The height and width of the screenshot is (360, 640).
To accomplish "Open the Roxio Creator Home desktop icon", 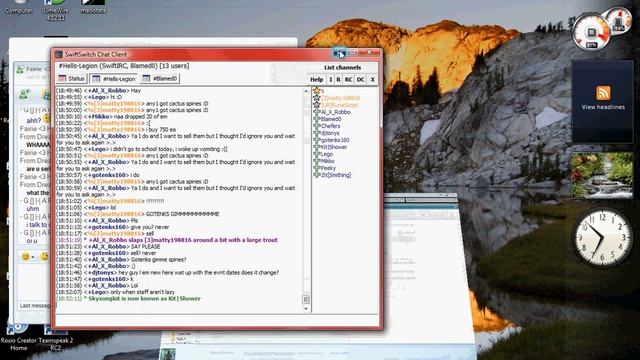I will pos(18,336).
